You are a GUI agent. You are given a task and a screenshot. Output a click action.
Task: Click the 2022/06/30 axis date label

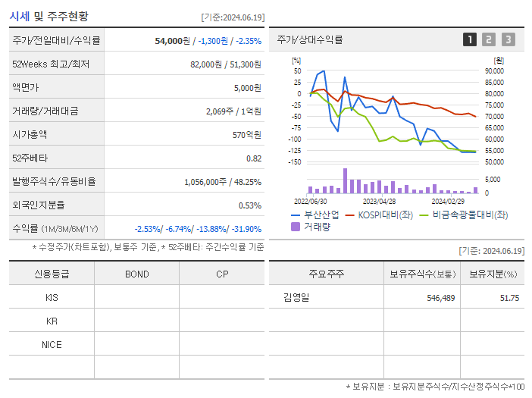pos(310,202)
